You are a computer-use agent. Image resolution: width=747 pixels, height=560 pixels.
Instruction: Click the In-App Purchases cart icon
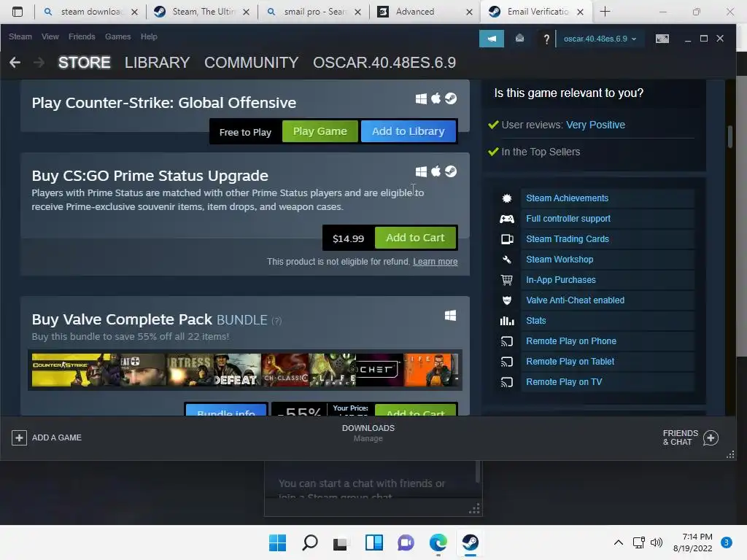(x=507, y=280)
